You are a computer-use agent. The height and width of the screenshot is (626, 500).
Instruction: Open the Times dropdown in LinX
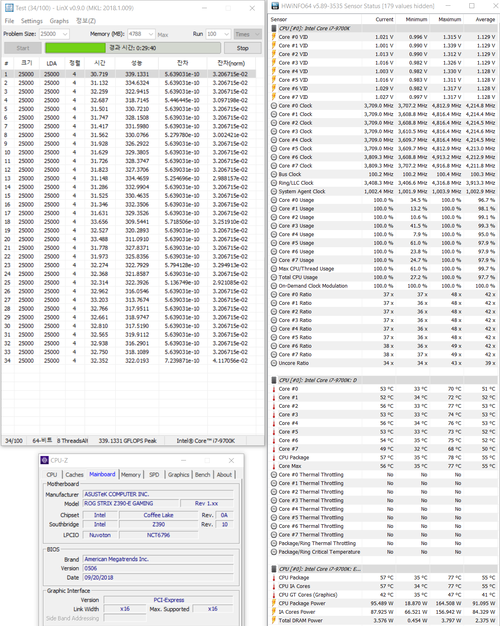(248, 34)
